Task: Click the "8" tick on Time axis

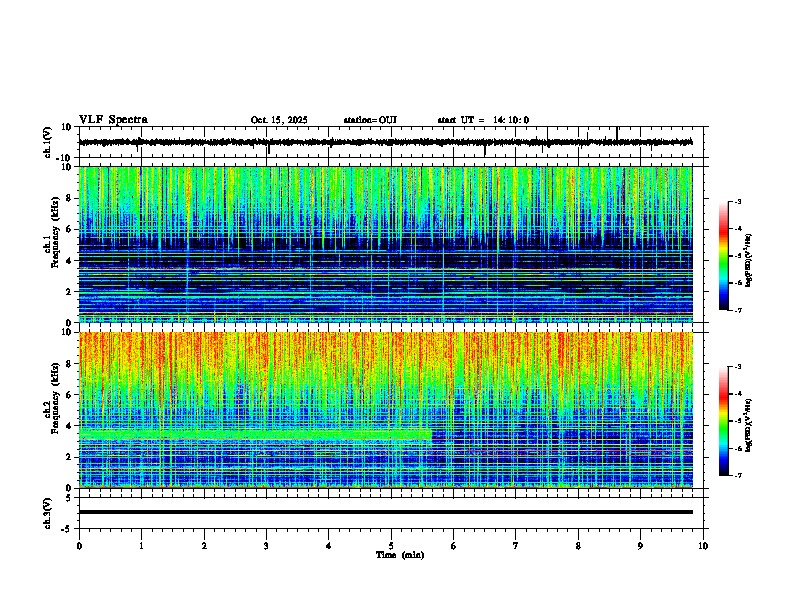Action: [578, 546]
